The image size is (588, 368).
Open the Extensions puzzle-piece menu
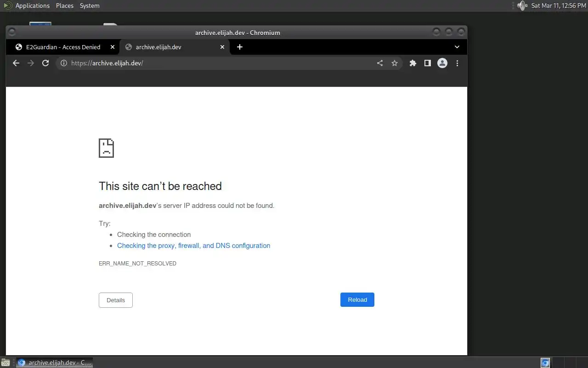[x=413, y=63]
